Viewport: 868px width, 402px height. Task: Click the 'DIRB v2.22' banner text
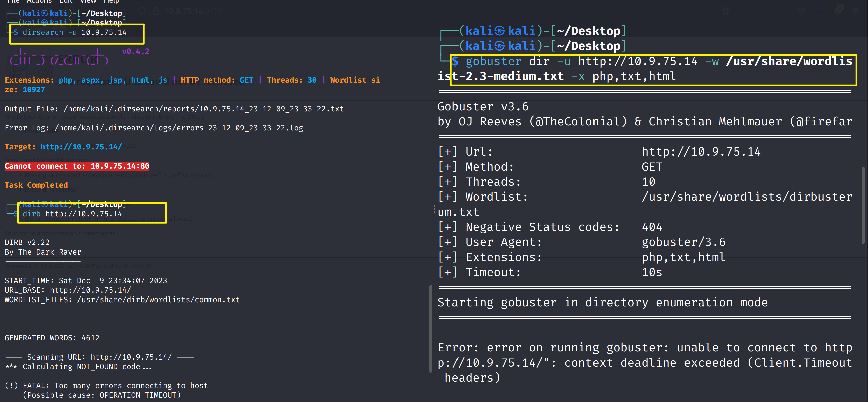[27, 242]
